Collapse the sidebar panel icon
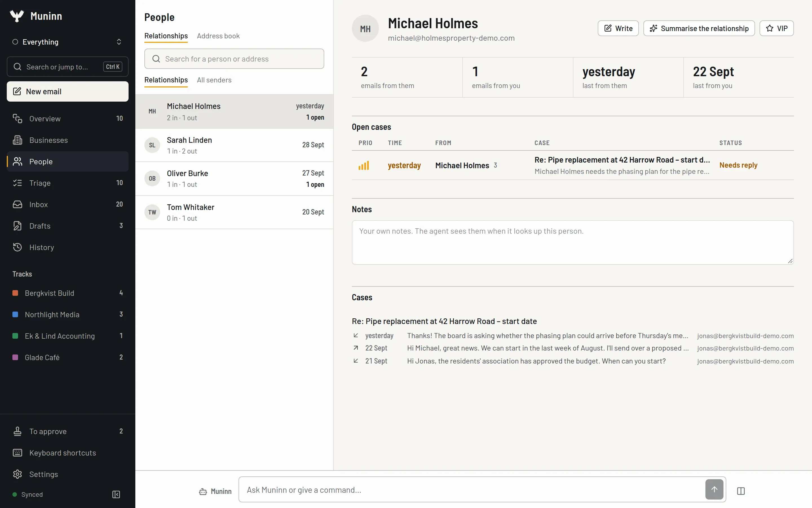Image resolution: width=812 pixels, height=508 pixels. [116, 494]
